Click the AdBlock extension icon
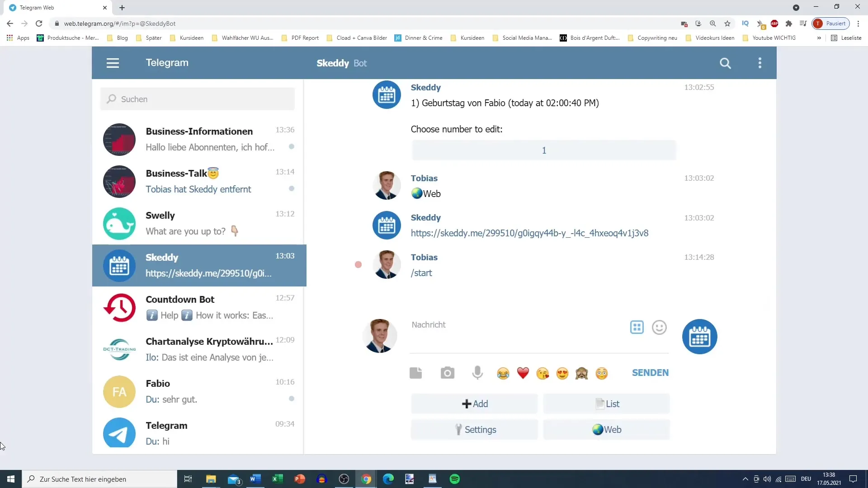 pos(774,23)
